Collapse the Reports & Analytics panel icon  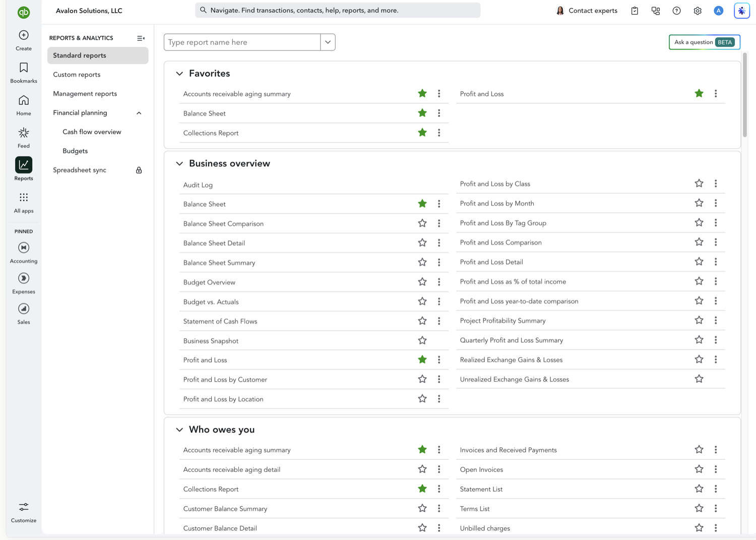[141, 38]
